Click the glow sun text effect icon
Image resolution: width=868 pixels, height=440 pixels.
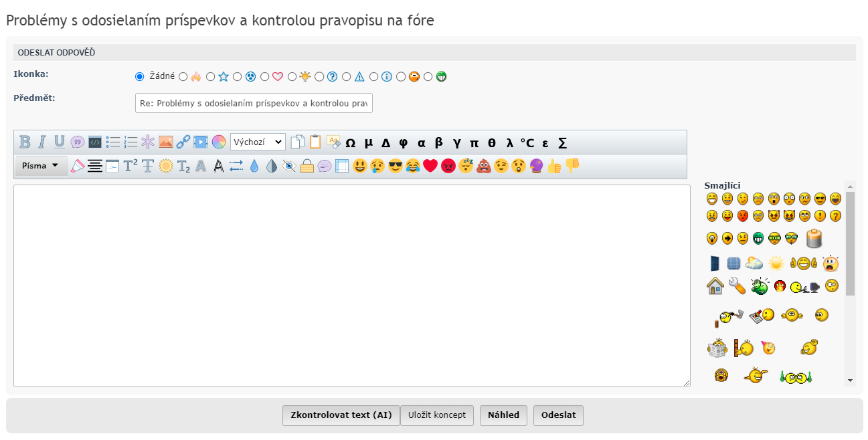point(165,166)
